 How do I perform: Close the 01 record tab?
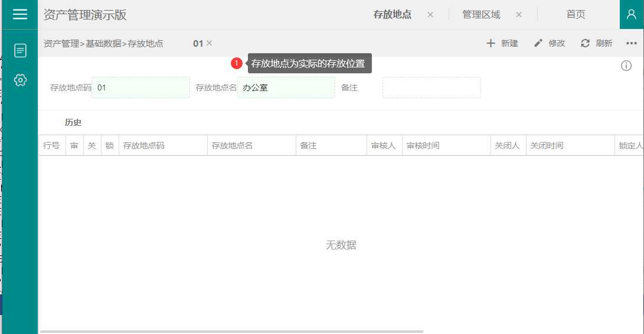point(210,43)
